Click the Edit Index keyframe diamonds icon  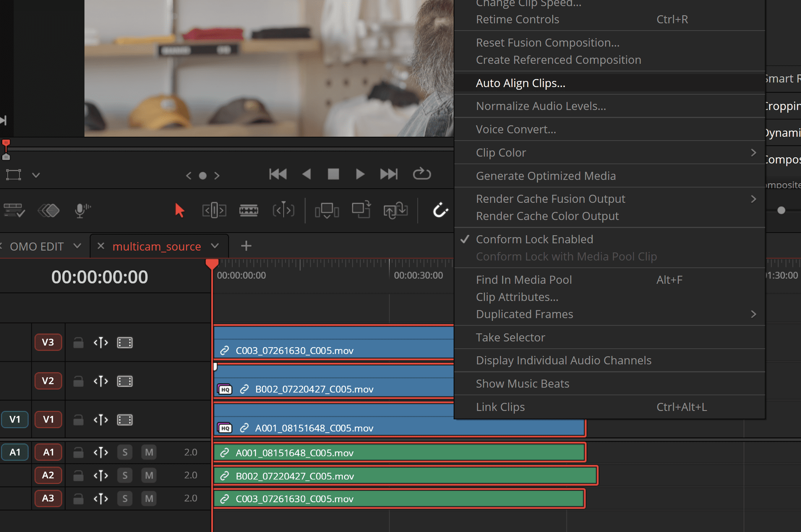pos(49,210)
